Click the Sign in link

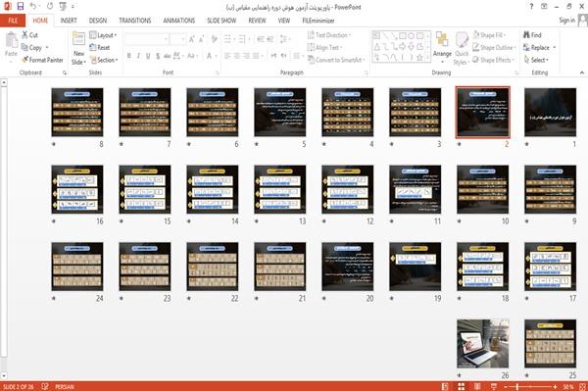click(x=566, y=21)
